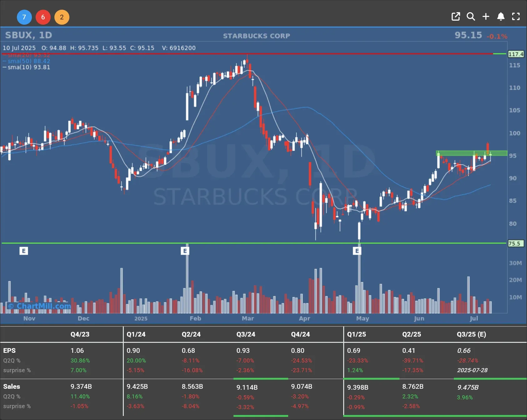Click estimated Sales growth 3.96%
This screenshot has height=420, width=527.
pyautogui.click(x=465, y=397)
